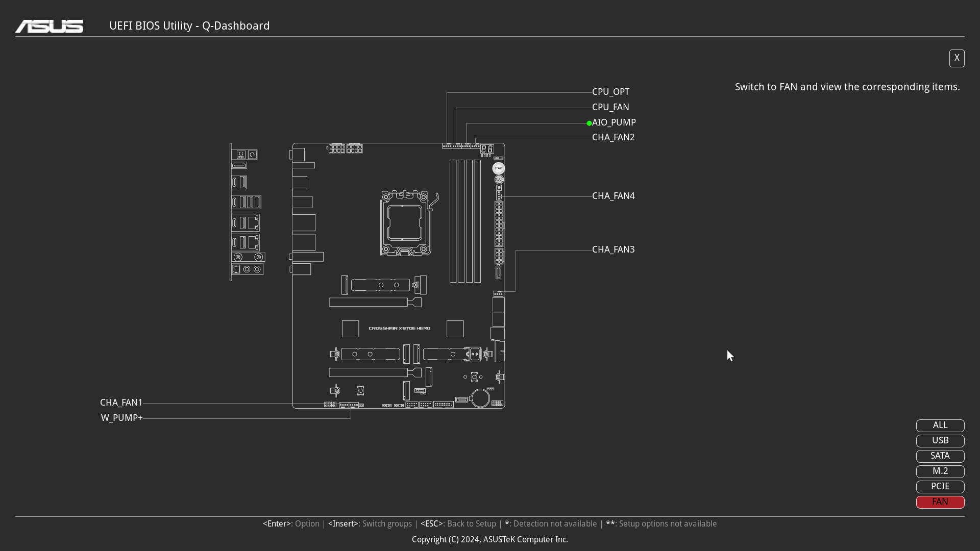Click the START button on the motherboard diagram
Viewport: 980px width, 551px height.
[x=499, y=168]
